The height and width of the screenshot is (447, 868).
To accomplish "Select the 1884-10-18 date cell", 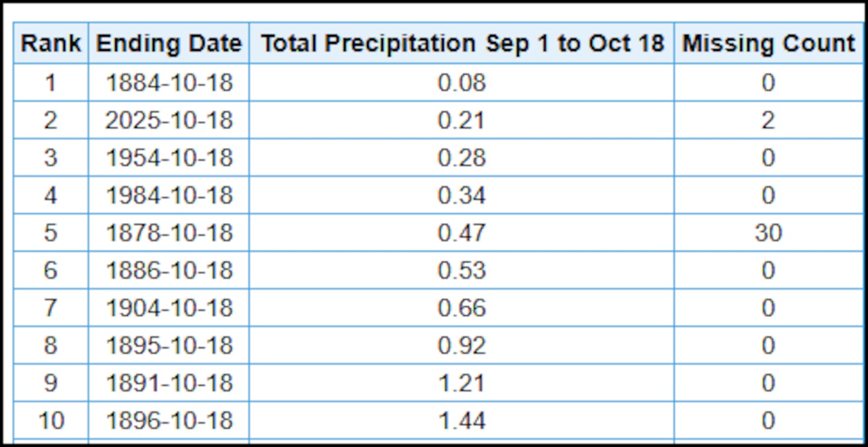I will pyautogui.click(x=169, y=83).
